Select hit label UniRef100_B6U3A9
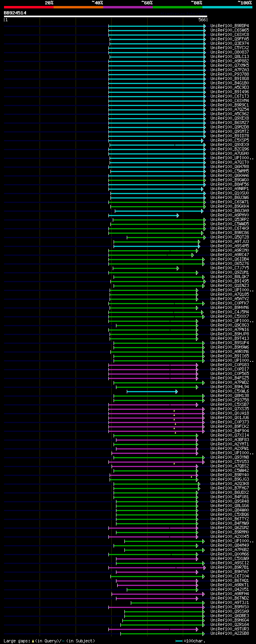 pyautogui.click(x=230, y=211)
